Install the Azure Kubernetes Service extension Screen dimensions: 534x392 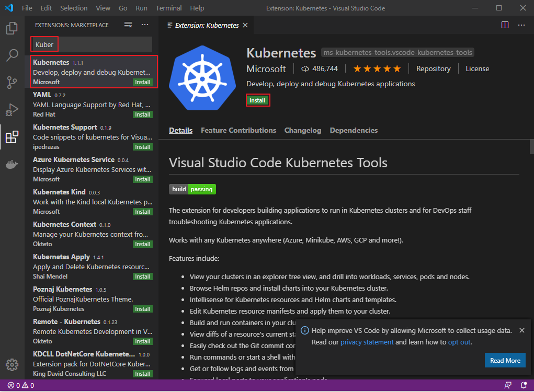142,179
